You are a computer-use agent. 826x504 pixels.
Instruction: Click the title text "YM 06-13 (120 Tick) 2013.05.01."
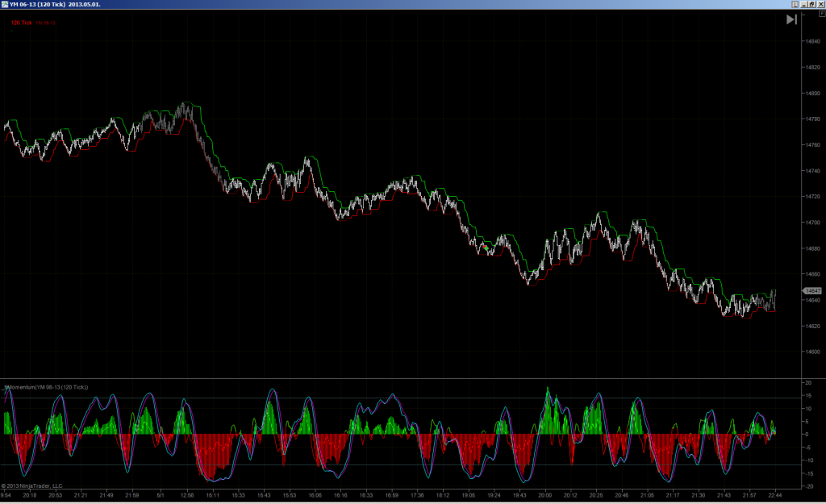tap(55, 4)
